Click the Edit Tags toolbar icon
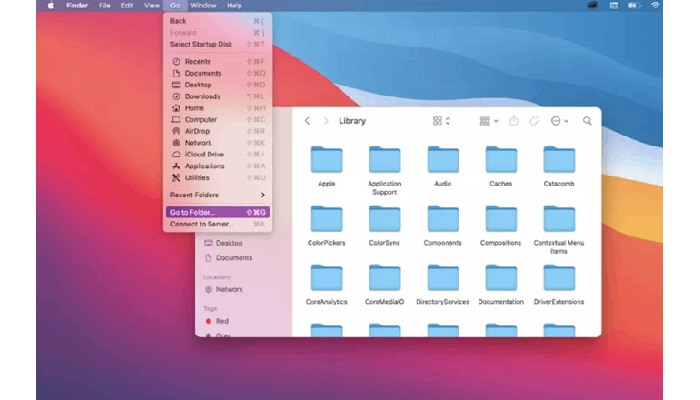Image resolution: width=700 pixels, height=400 pixels. tap(534, 121)
